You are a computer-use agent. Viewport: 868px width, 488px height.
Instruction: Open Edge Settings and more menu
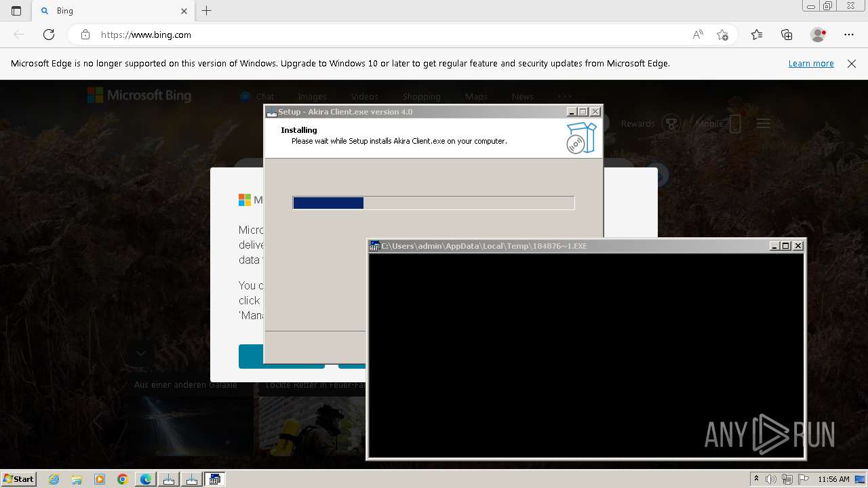click(x=849, y=35)
